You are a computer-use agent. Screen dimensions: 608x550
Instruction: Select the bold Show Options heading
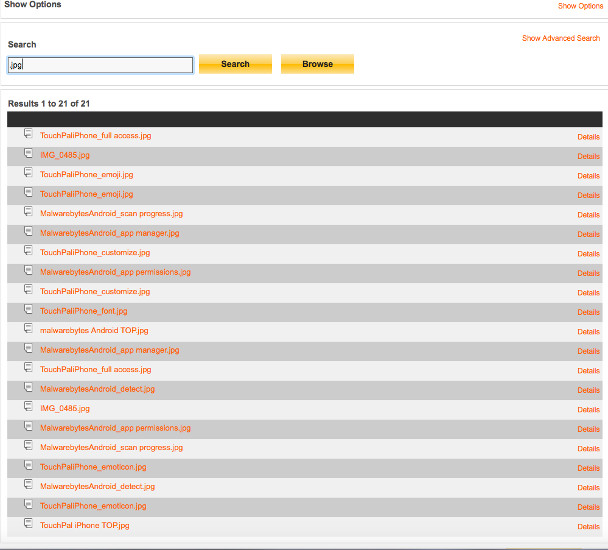(x=33, y=4)
